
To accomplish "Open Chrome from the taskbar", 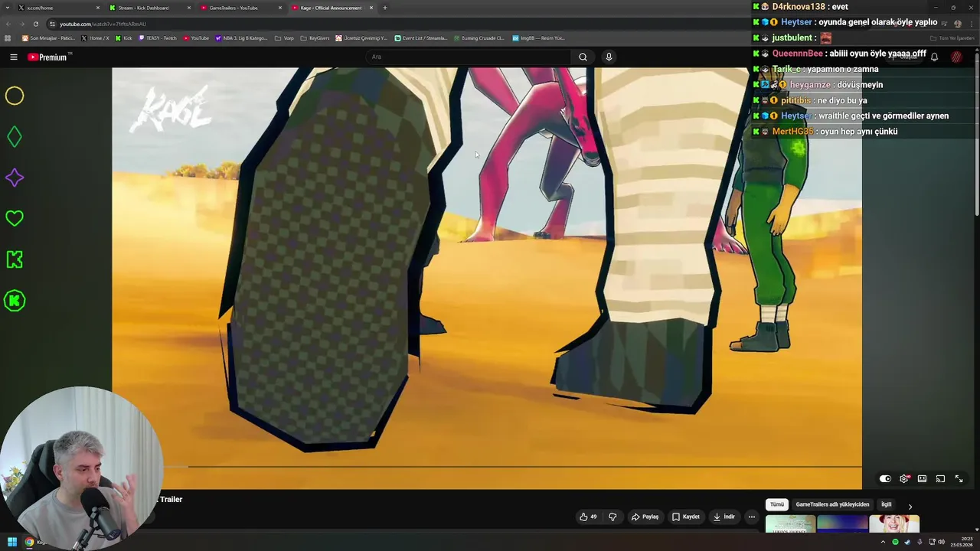I will coord(30,542).
